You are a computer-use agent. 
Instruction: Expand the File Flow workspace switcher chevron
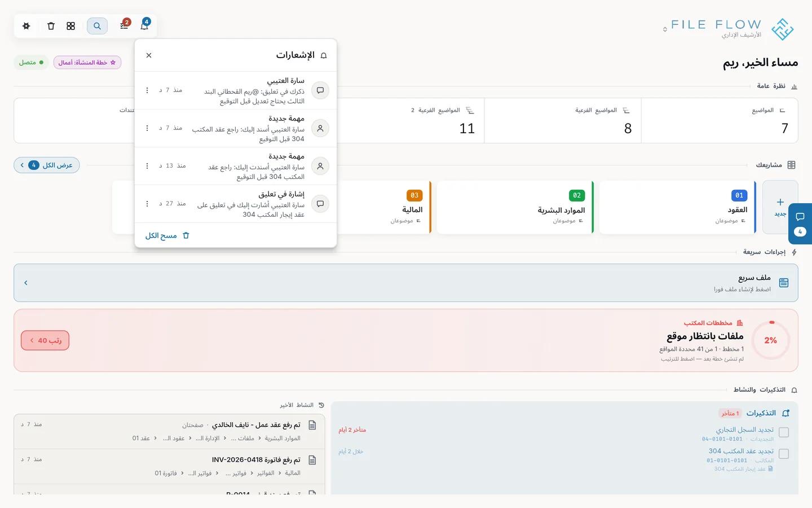pos(665,29)
